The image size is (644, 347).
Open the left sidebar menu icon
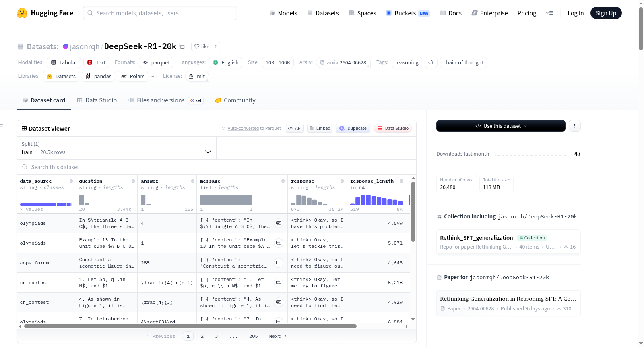[x=2, y=125]
